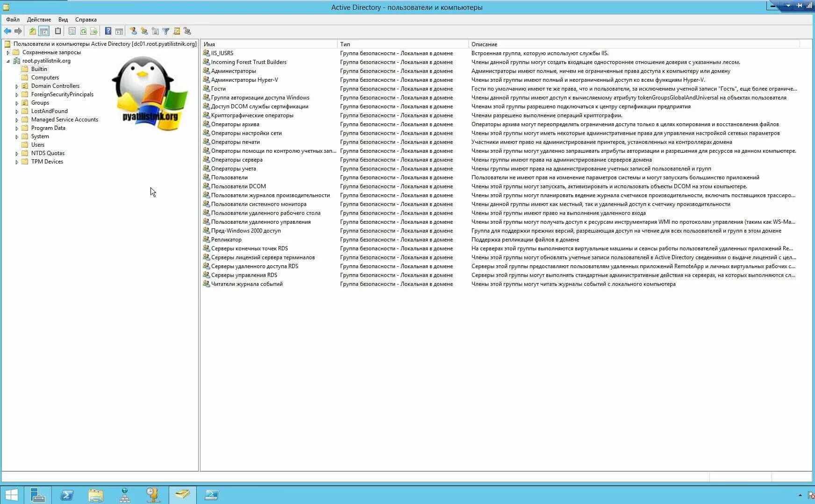Screen dimensions: 815x504
Task: Create a new group with toolbar icon
Action: 144,31
